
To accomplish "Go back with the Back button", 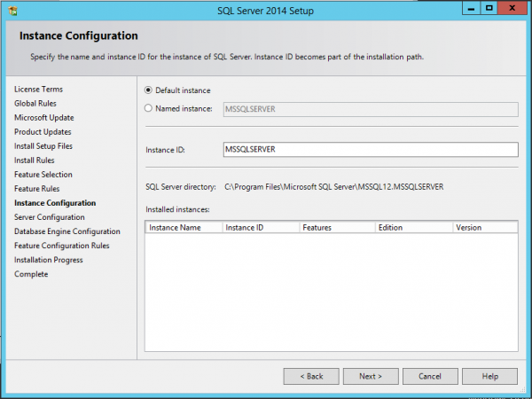I will coord(311,376).
